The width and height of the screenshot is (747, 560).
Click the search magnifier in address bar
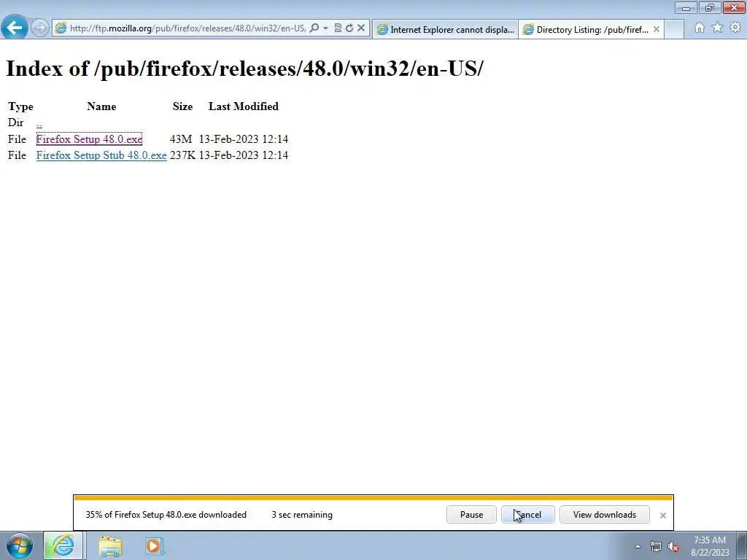coord(314,28)
